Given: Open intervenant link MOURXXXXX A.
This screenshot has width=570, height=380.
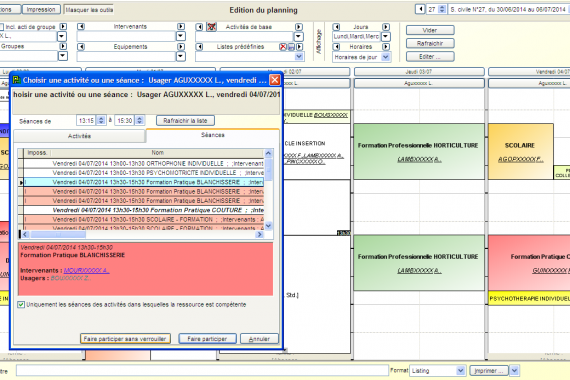Looking at the screenshot, I should (x=86, y=271).
